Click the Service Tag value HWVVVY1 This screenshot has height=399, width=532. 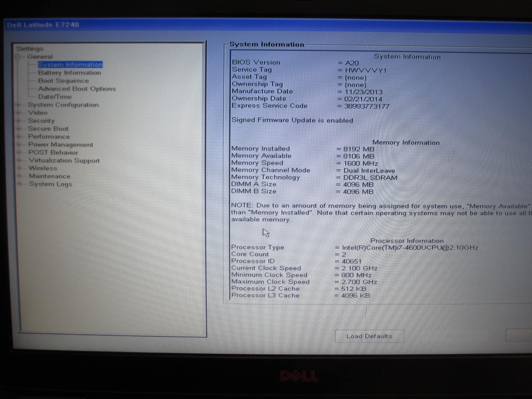point(366,71)
